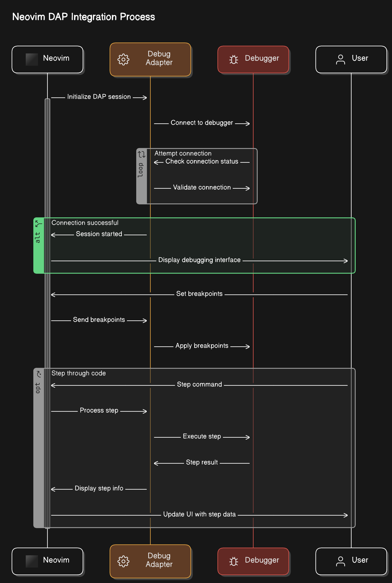The width and height of the screenshot is (392, 583).
Task: Click the square Neovim icon in top box
Action: click(x=32, y=60)
